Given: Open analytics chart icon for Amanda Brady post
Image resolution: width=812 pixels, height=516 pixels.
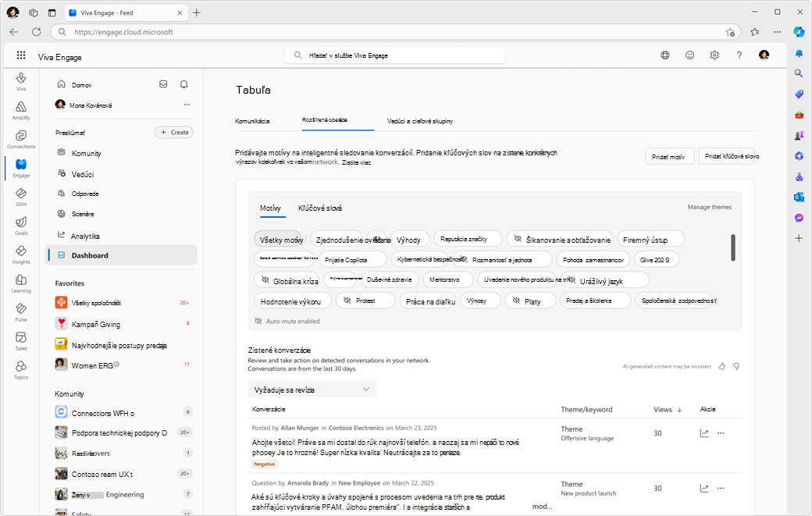Looking at the screenshot, I should click(x=703, y=488).
